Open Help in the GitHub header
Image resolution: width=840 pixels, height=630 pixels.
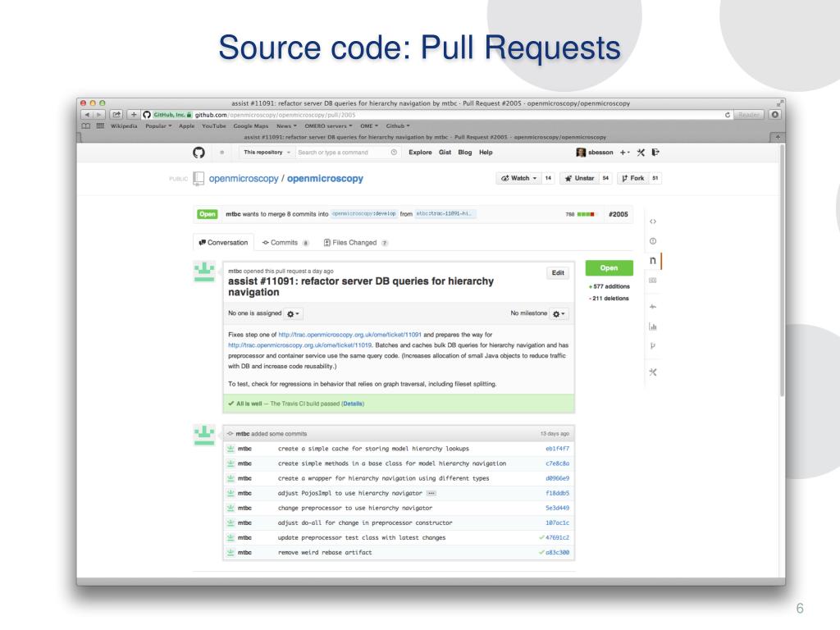[486, 153]
